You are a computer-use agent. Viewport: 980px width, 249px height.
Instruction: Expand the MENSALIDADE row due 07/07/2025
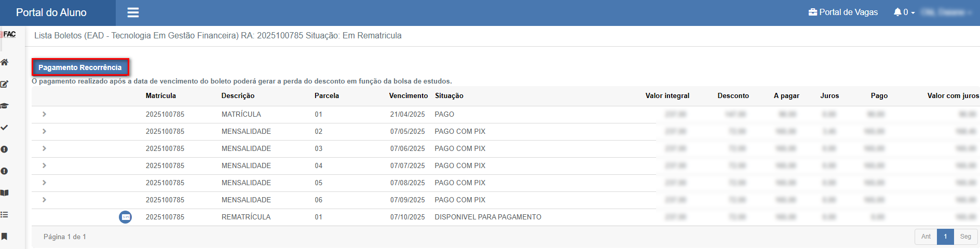coord(44,165)
